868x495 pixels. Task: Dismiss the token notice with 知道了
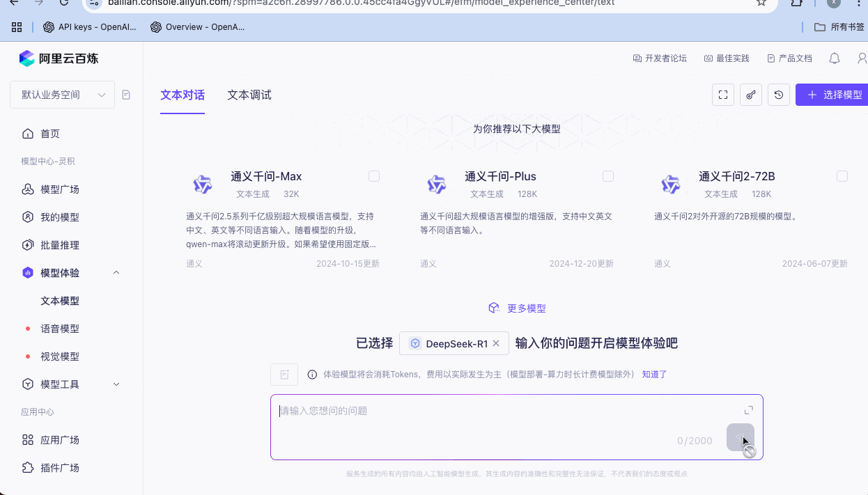click(x=655, y=375)
